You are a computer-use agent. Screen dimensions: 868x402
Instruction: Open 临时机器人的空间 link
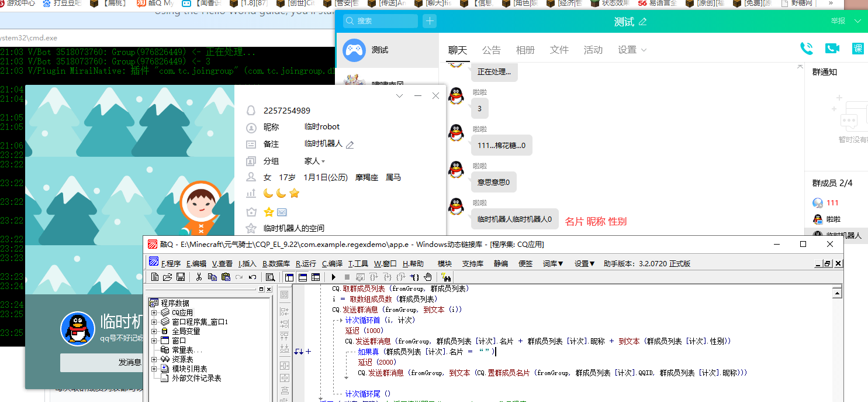[294, 228]
